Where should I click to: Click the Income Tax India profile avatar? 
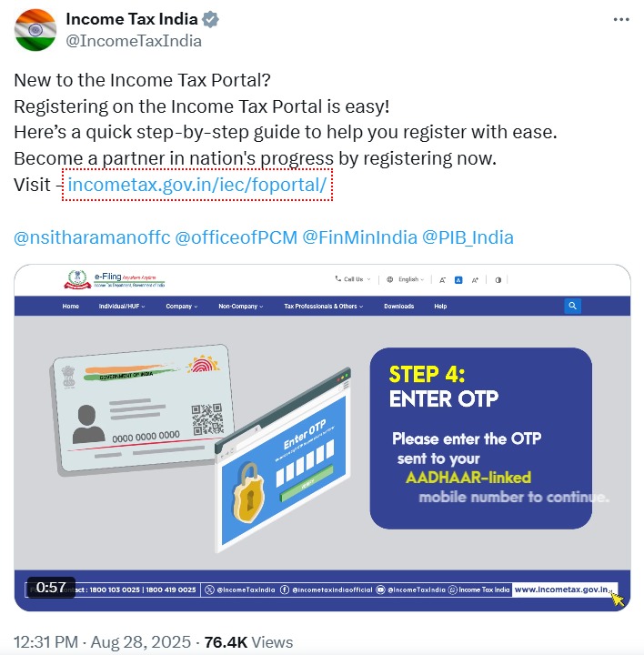coord(35,30)
